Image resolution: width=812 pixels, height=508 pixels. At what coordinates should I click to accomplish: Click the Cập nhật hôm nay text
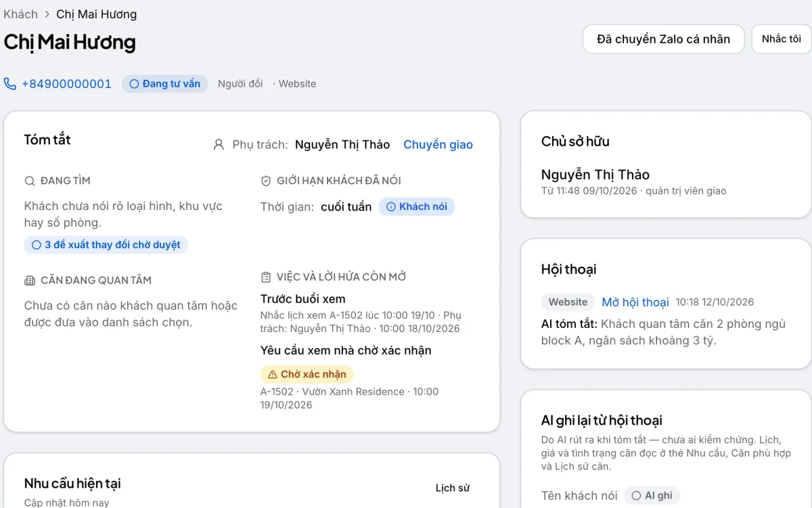pos(67,503)
